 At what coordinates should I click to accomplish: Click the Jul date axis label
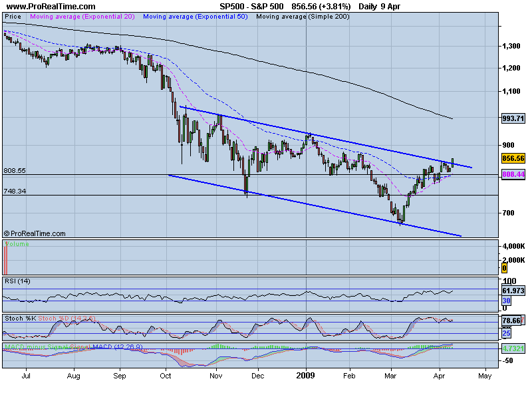pyautogui.click(x=26, y=376)
